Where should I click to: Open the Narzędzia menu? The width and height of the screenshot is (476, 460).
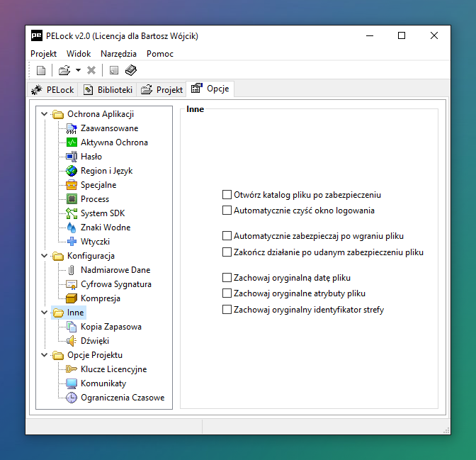[118, 54]
